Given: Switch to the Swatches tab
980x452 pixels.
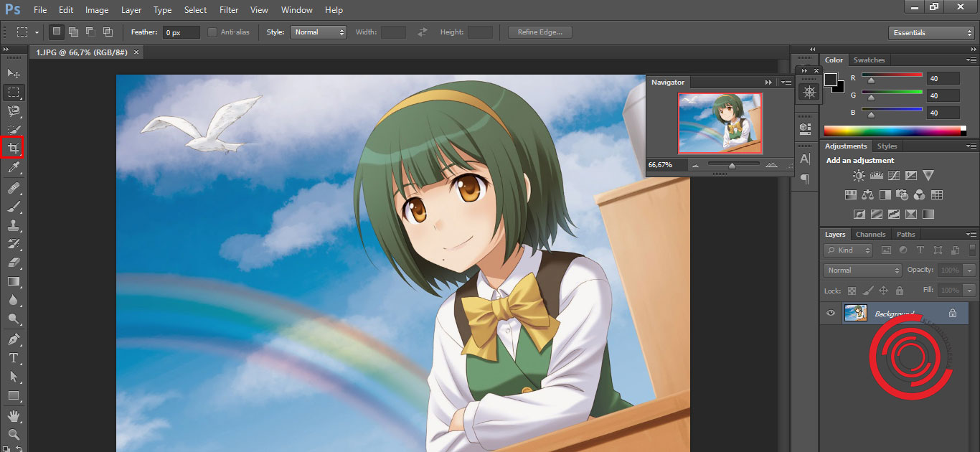Looking at the screenshot, I should coord(869,60).
